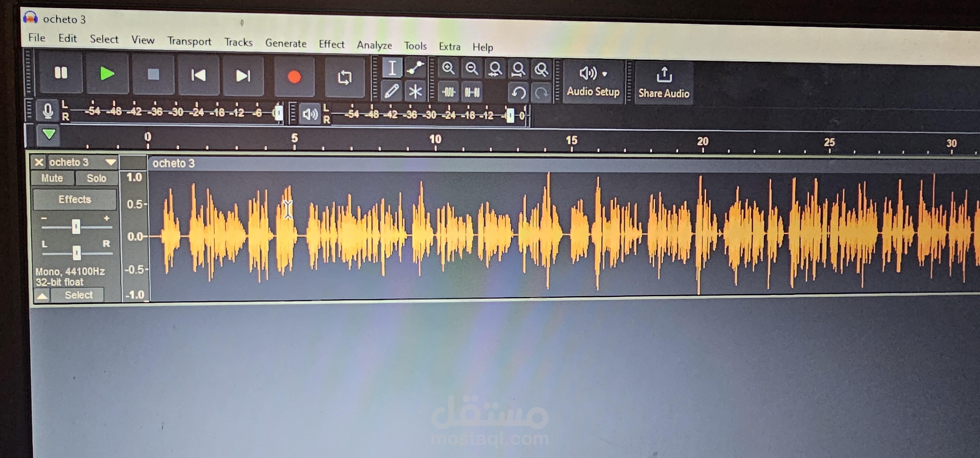Close the ocheto 3 track
Viewport: 980px width, 458px height.
(39, 162)
